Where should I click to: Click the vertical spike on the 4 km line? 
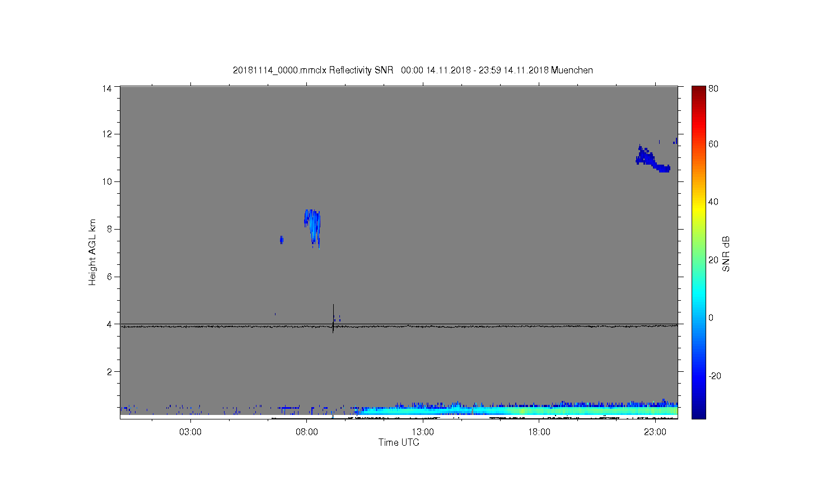click(333, 319)
